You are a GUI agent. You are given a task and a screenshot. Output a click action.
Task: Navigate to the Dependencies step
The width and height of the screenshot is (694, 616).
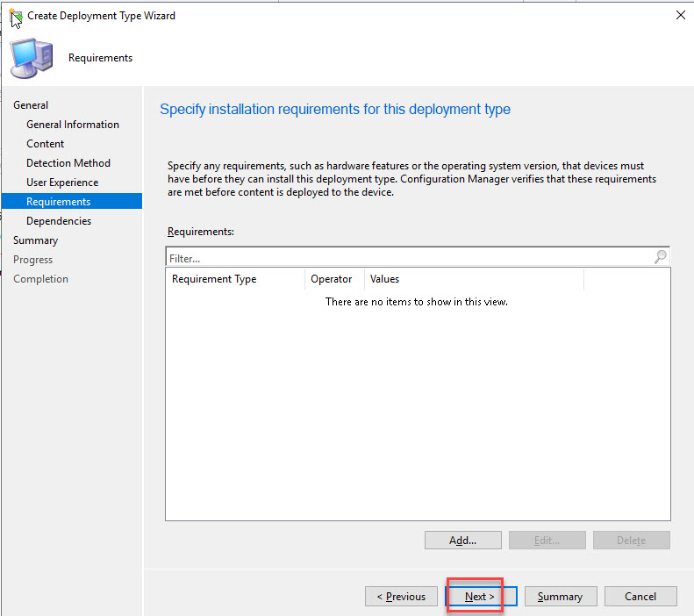[x=59, y=221]
